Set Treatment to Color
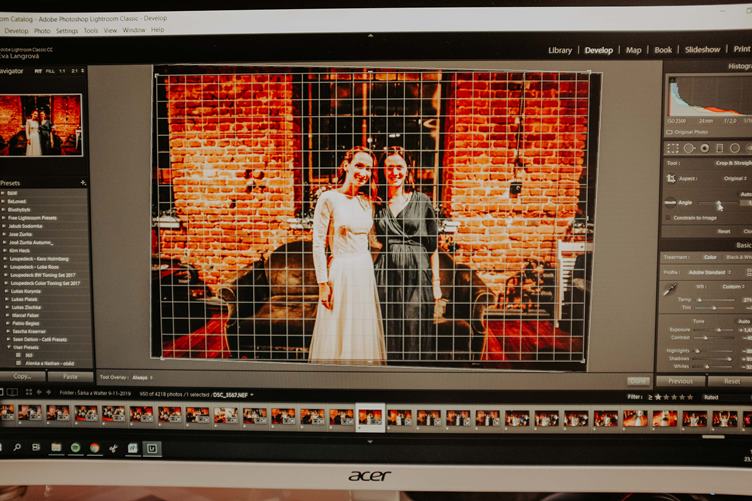752x501 pixels. click(x=710, y=257)
